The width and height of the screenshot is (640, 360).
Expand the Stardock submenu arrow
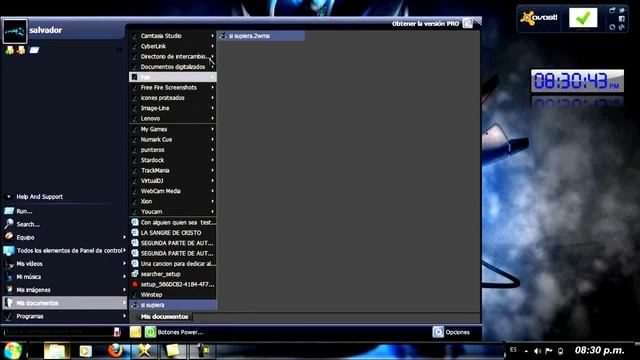(213, 160)
